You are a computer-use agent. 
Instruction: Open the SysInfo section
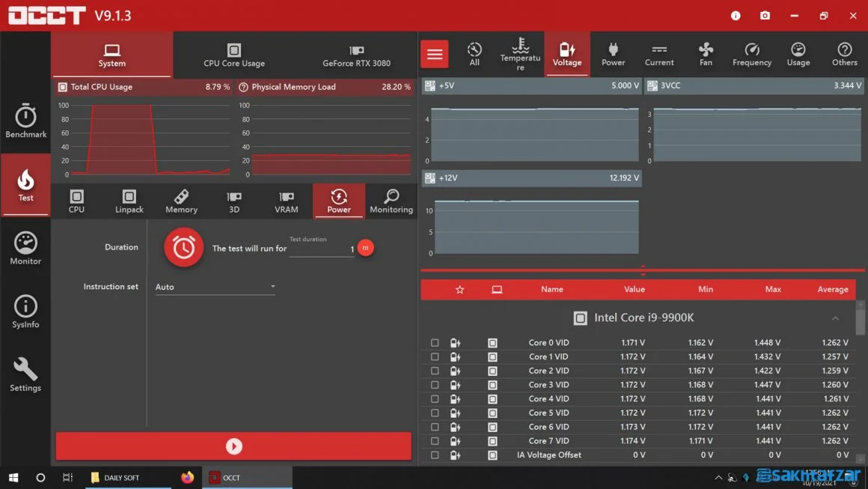click(25, 312)
